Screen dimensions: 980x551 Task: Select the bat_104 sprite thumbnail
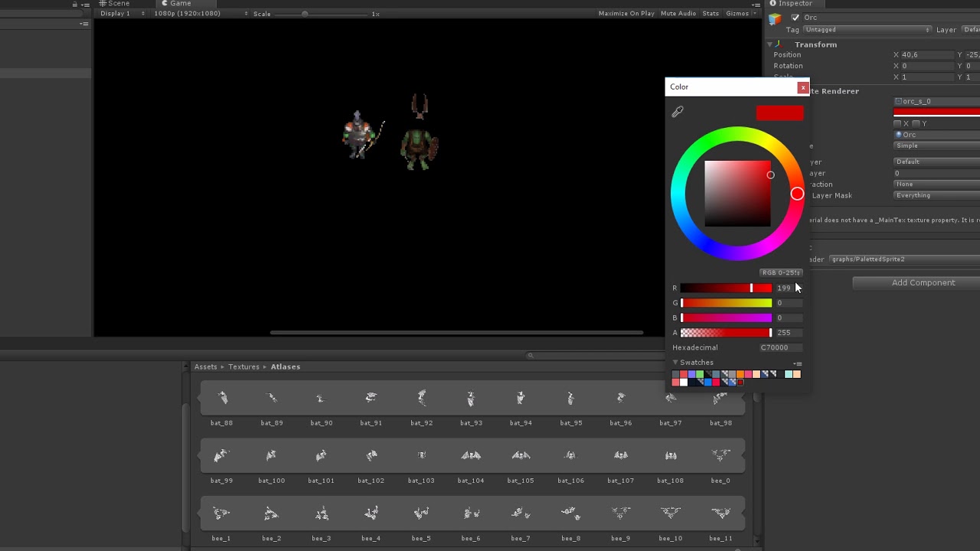click(471, 455)
